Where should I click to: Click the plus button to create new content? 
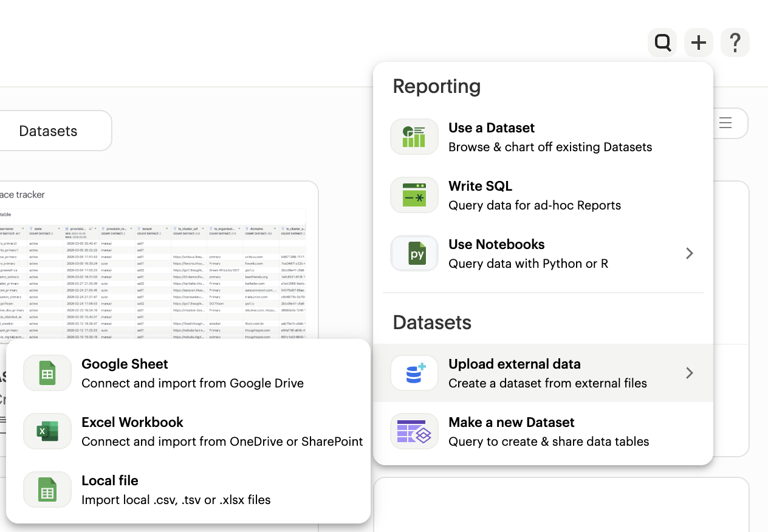(x=699, y=43)
